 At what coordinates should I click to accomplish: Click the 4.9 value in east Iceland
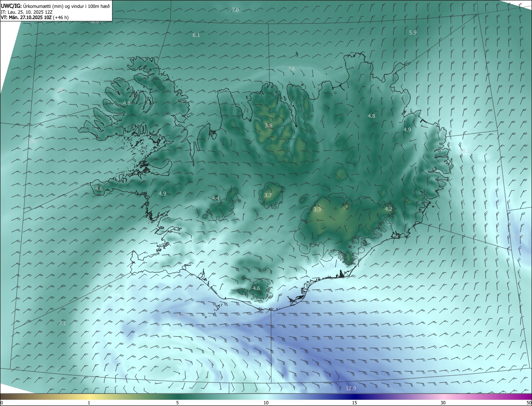(x=407, y=130)
